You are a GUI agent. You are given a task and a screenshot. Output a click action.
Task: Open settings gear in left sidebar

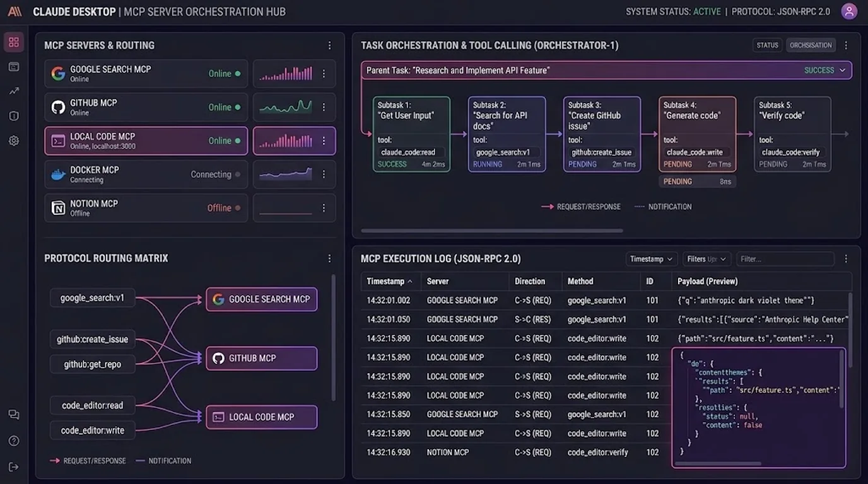point(14,141)
